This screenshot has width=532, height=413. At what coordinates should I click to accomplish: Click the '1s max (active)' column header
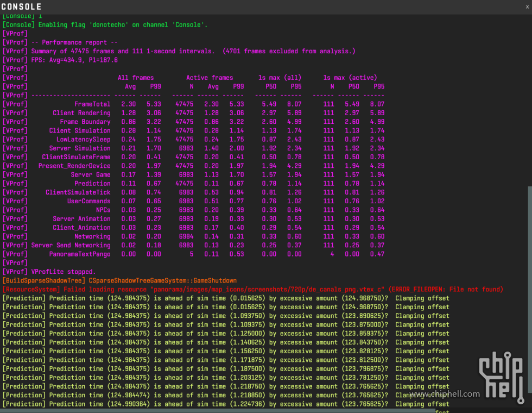coord(350,78)
